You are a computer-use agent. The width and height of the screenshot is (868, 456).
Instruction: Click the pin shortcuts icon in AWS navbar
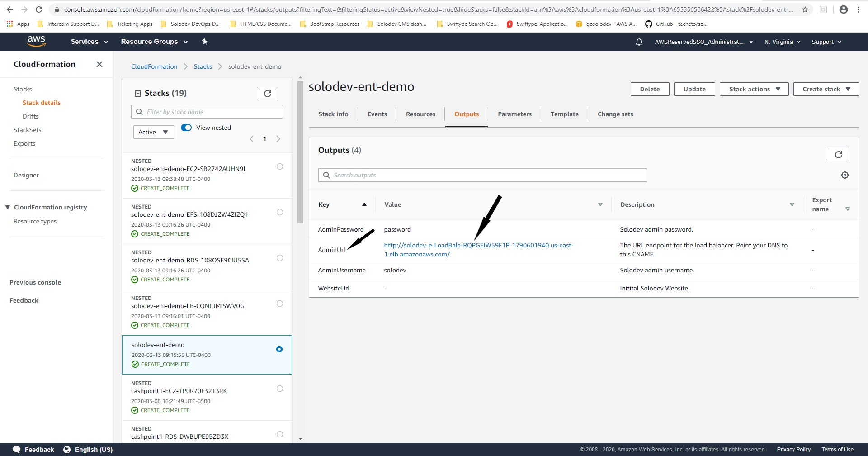pyautogui.click(x=204, y=42)
